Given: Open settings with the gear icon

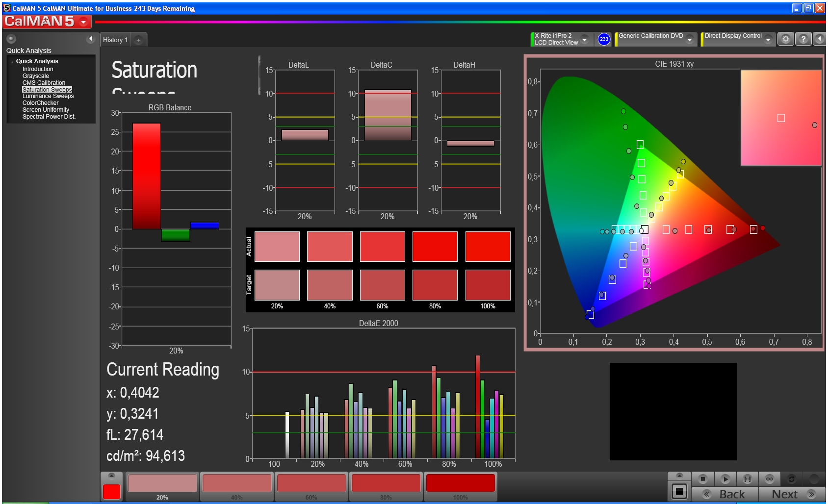Looking at the screenshot, I should [786, 39].
